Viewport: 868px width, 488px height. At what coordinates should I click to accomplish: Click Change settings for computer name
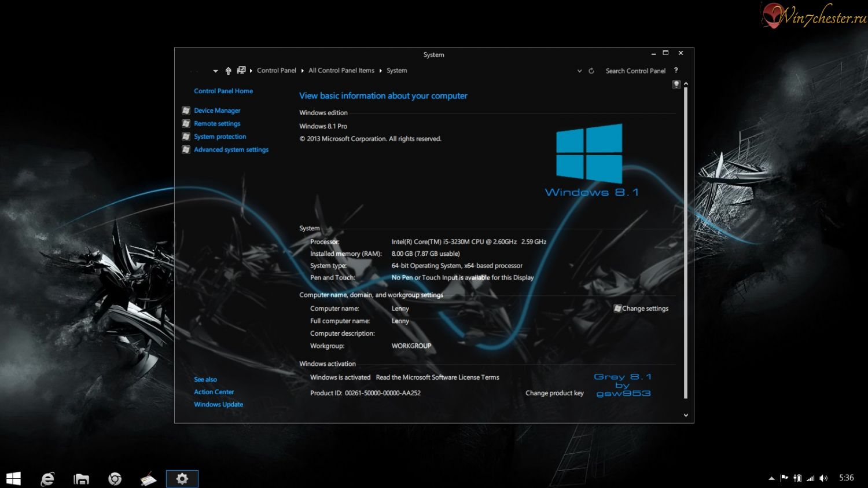(645, 309)
